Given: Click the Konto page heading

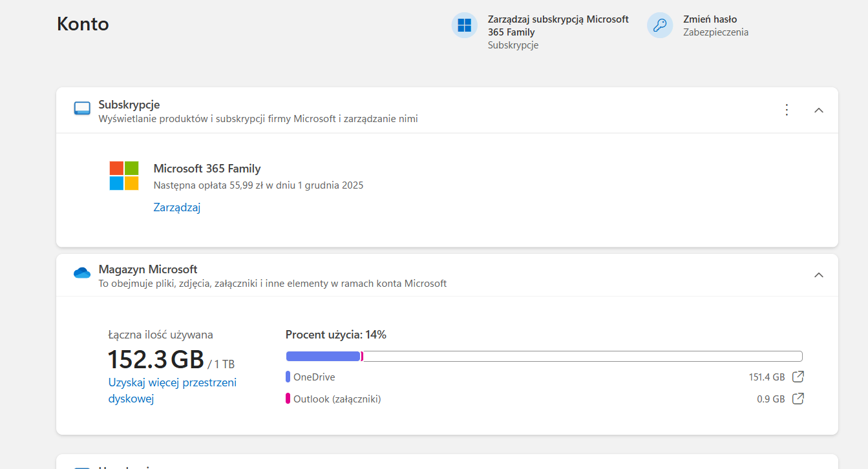Looking at the screenshot, I should (x=83, y=24).
